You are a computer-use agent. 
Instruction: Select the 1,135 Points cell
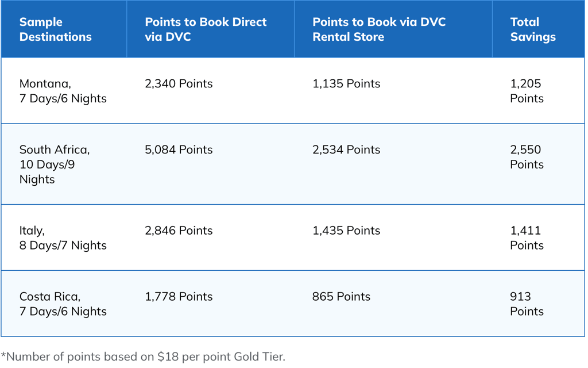point(346,84)
